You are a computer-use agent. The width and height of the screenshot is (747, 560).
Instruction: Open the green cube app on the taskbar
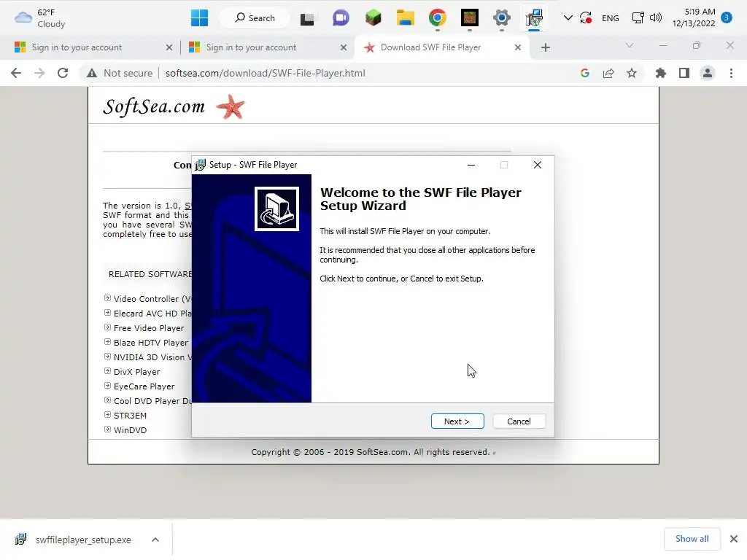point(373,18)
